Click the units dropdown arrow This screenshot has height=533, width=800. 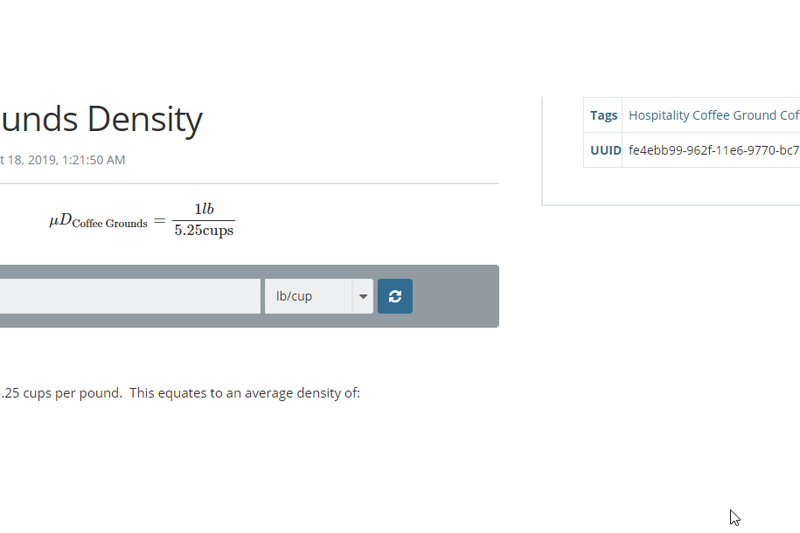click(362, 296)
